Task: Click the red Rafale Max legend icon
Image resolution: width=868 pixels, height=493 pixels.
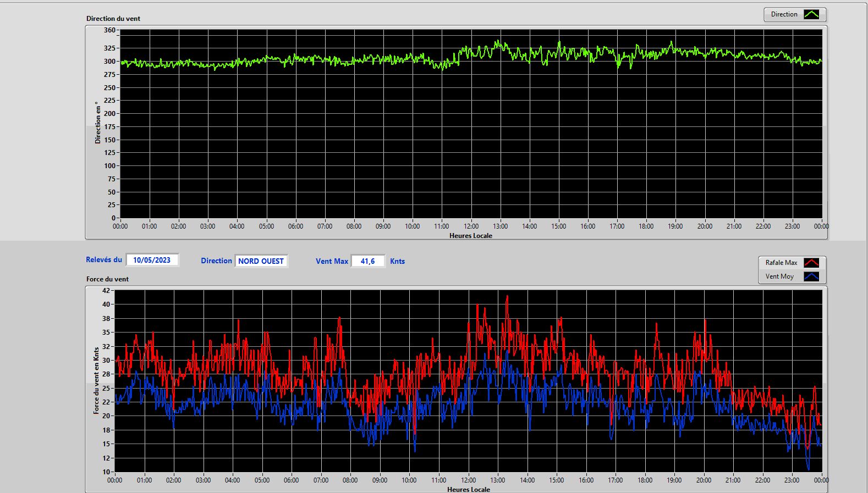Action: click(x=811, y=263)
